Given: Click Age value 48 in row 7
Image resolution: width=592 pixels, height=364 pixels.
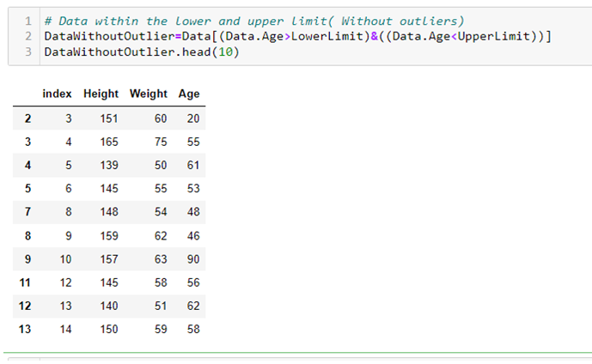Looking at the screenshot, I should point(193,212).
